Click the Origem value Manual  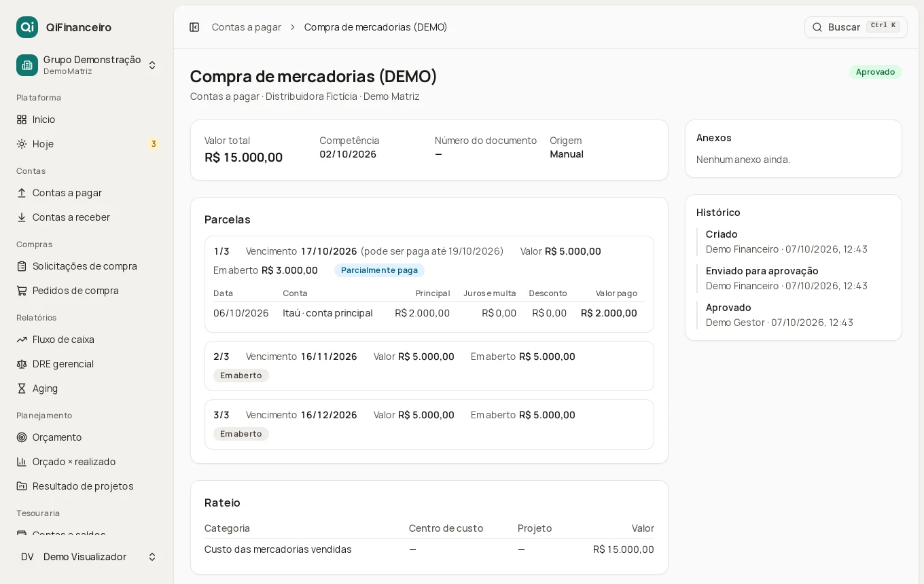[x=567, y=154]
